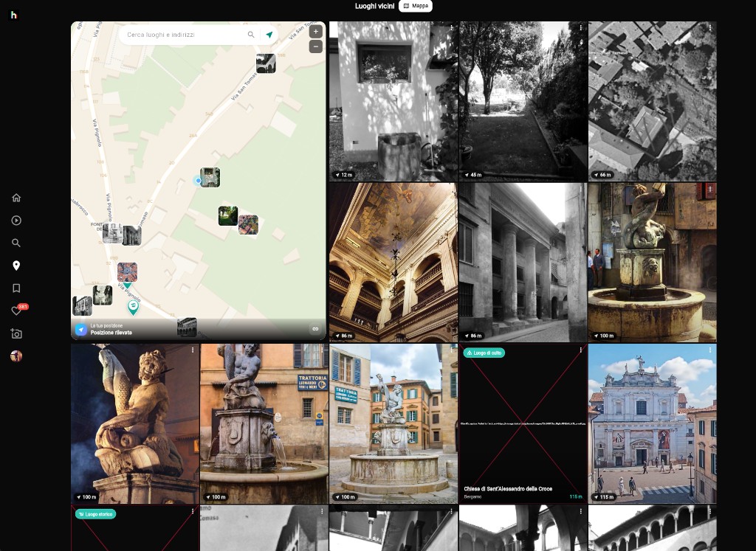
Task: Open the frescoed ceiling courtyard photo
Action: point(394,263)
